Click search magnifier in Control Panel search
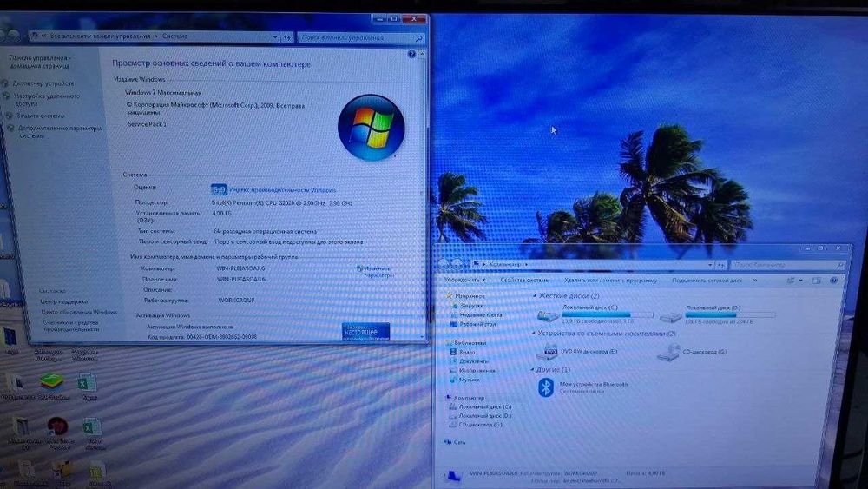The height and width of the screenshot is (489, 868). point(419,38)
